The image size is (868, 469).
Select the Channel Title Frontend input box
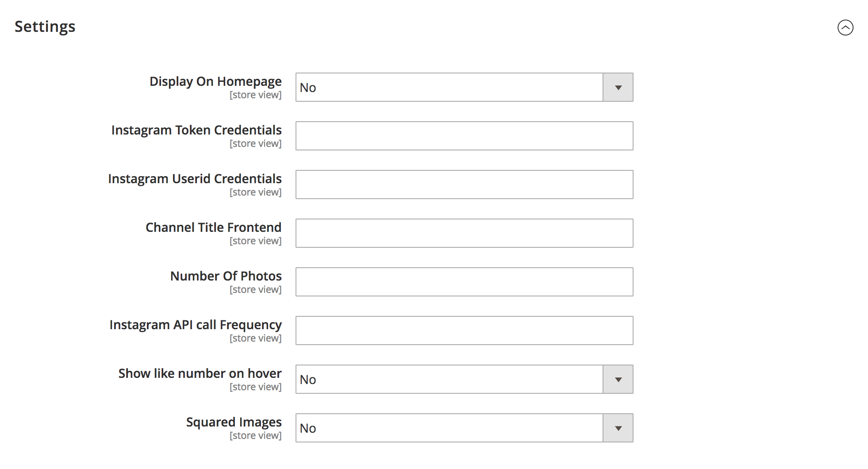pyautogui.click(x=464, y=234)
